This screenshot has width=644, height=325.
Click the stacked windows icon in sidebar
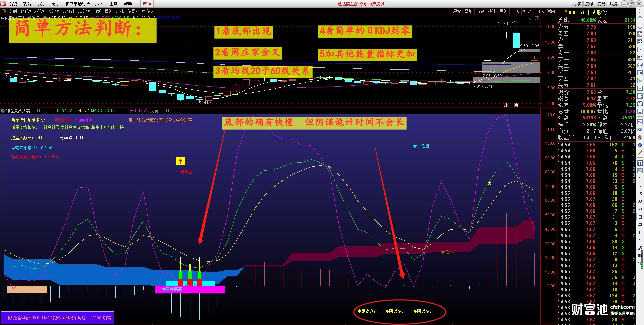[640, 65]
